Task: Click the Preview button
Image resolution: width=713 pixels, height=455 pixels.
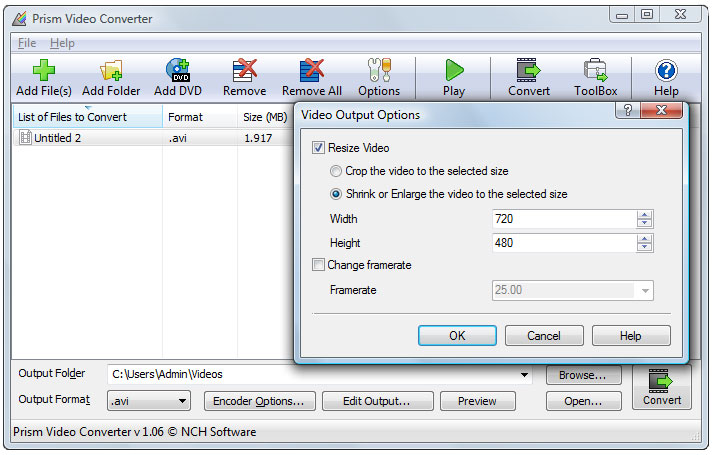Action: pyautogui.click(x=477, y=401)
